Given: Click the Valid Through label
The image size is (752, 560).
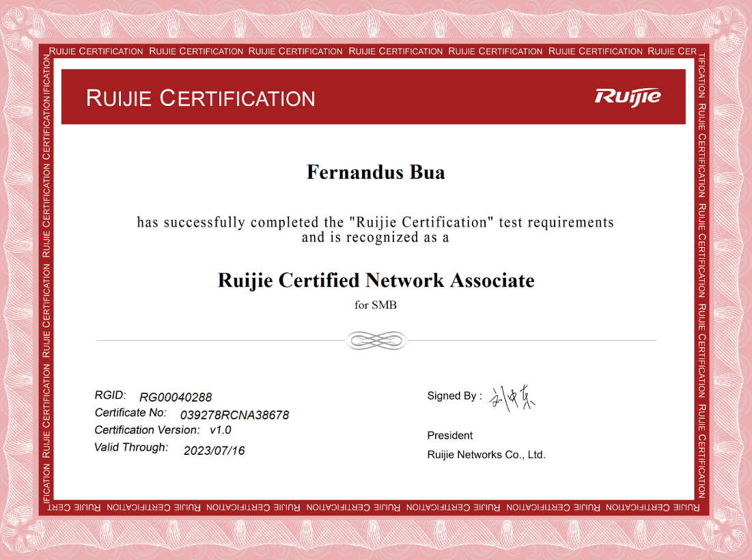Looking at the screenshot, I should click(131, 447).
